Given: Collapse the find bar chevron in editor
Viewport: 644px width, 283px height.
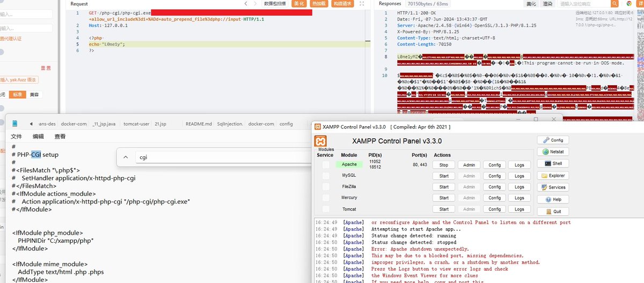Looking at the screenshot, I should 125,157.
